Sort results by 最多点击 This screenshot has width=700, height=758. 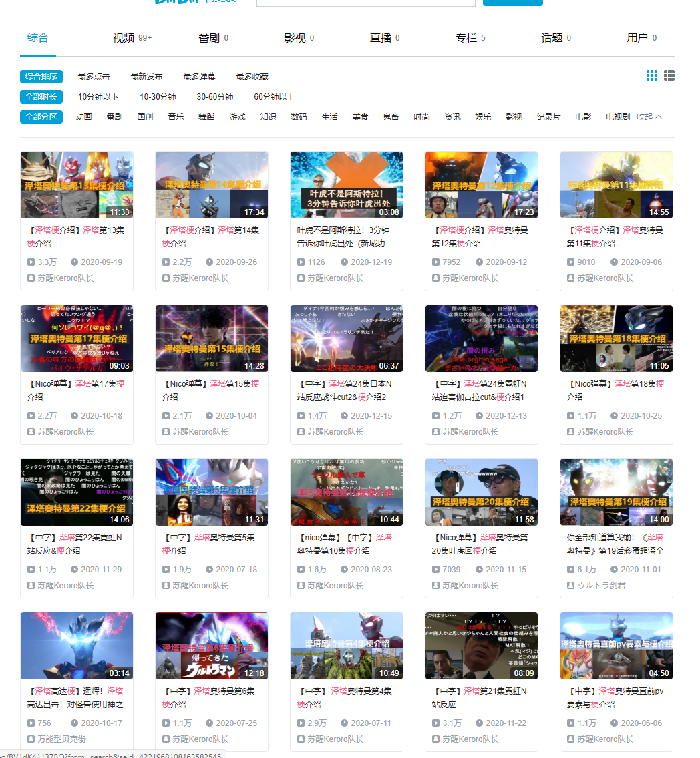coord(94,76)
